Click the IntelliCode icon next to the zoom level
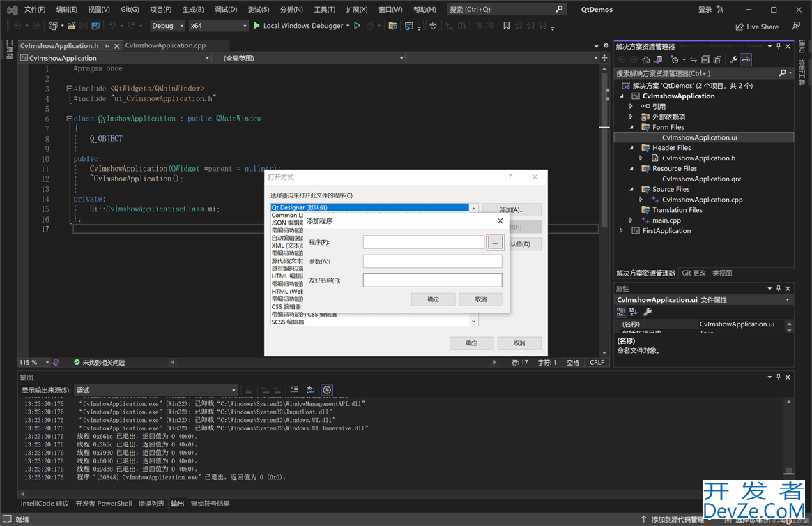 (56, 362)
